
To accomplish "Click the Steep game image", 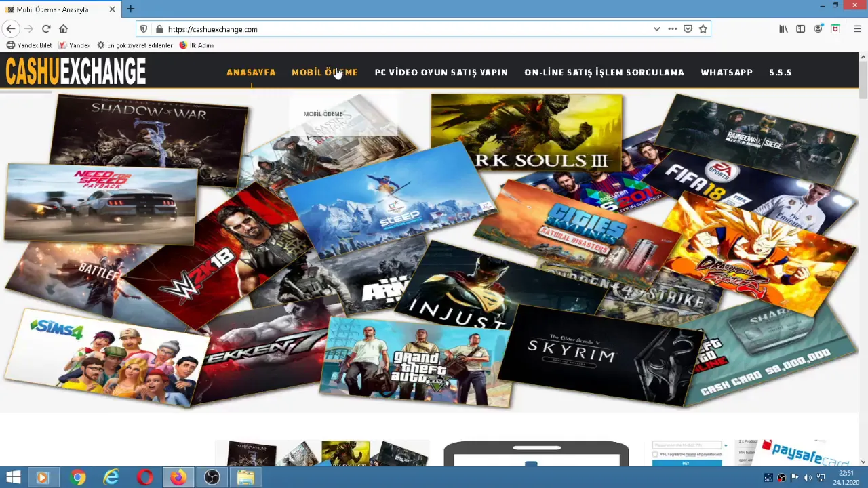I will 390,200.
